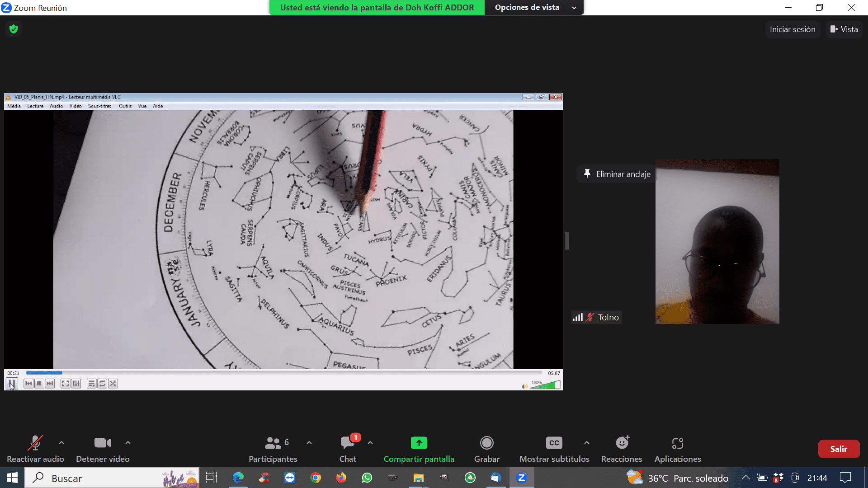Open Thunderbird from taskbar
This screenshot has width=868, height=488.
click(x=496, y=478)
